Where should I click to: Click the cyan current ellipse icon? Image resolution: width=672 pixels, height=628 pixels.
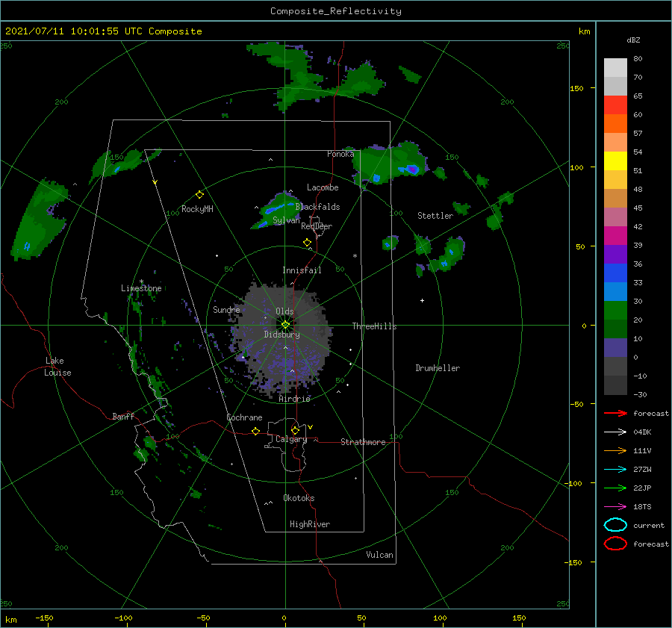coord(615,525)
